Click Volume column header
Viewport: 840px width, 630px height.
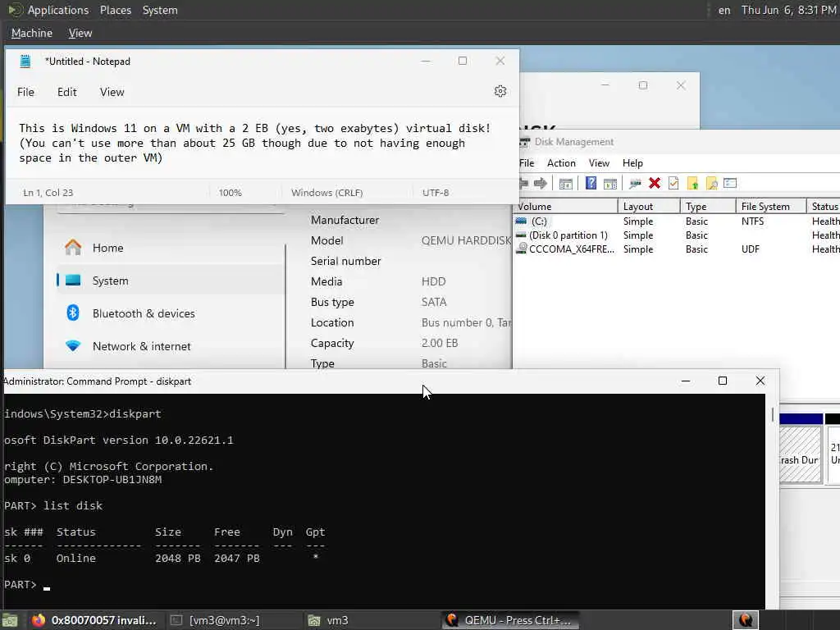pyautogui.click(x=564, y=206)
